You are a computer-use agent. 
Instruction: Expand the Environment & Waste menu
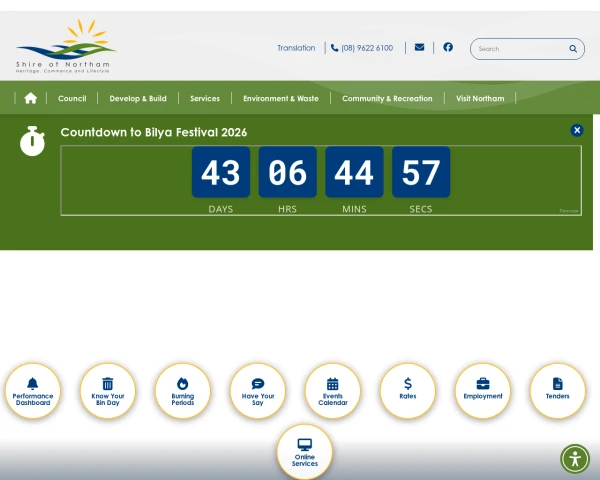[281, 98]
